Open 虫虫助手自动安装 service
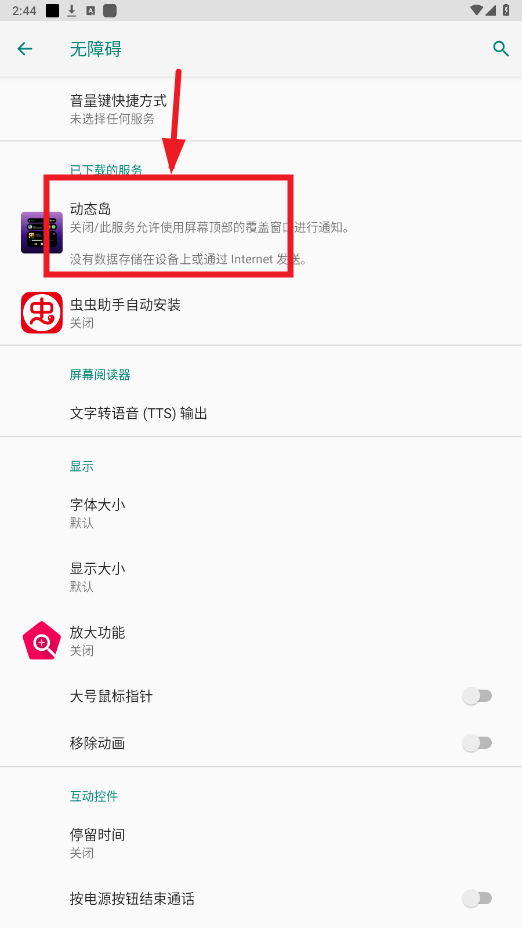 click(x=261, y=312)
